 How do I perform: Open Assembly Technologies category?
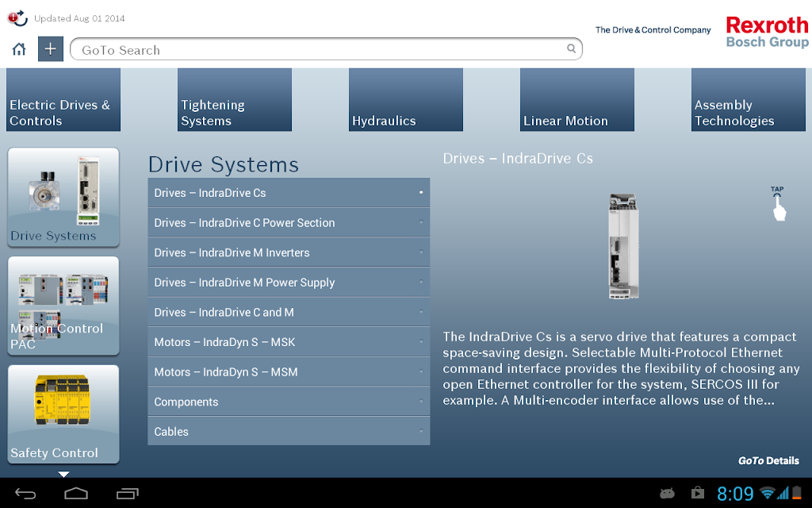coord(749,99)
